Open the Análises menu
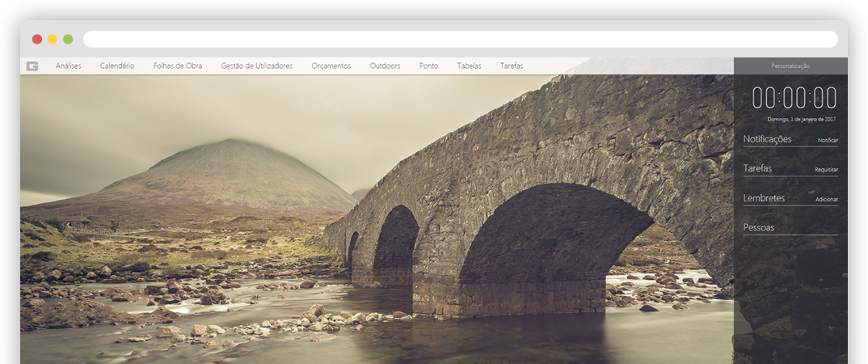 point(69,66)
